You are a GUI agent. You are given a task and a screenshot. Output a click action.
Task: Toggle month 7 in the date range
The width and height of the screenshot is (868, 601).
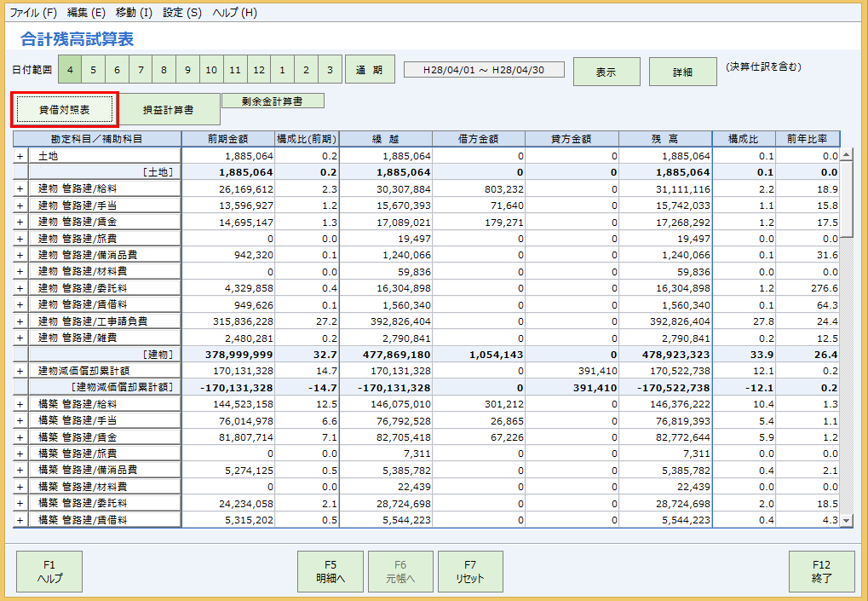pos(140,72)
